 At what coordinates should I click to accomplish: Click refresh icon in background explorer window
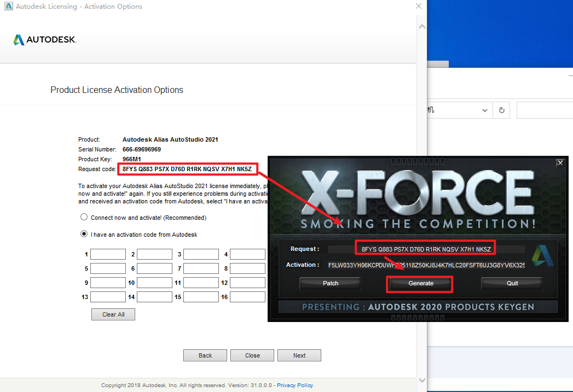coord(502,110)
